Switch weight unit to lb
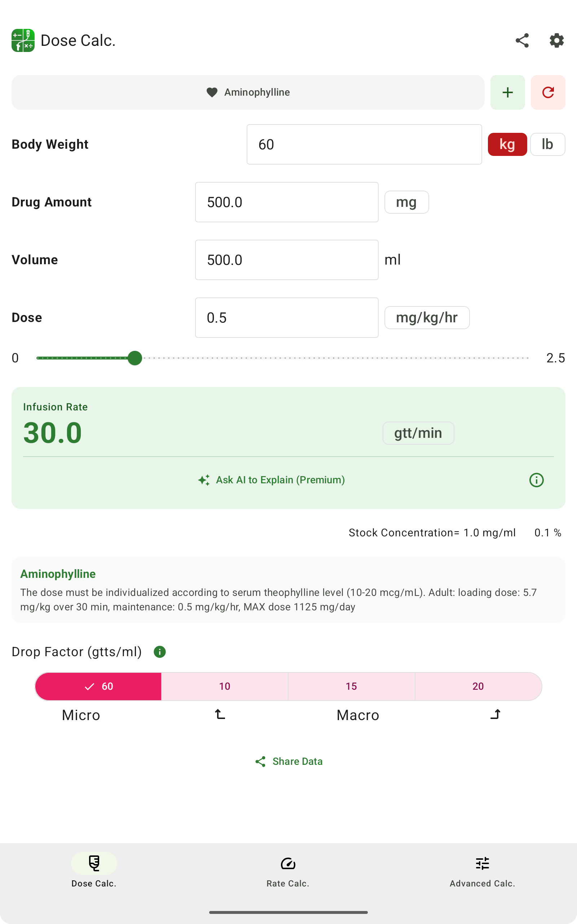The image size is (577, 924). coord(547,144)
